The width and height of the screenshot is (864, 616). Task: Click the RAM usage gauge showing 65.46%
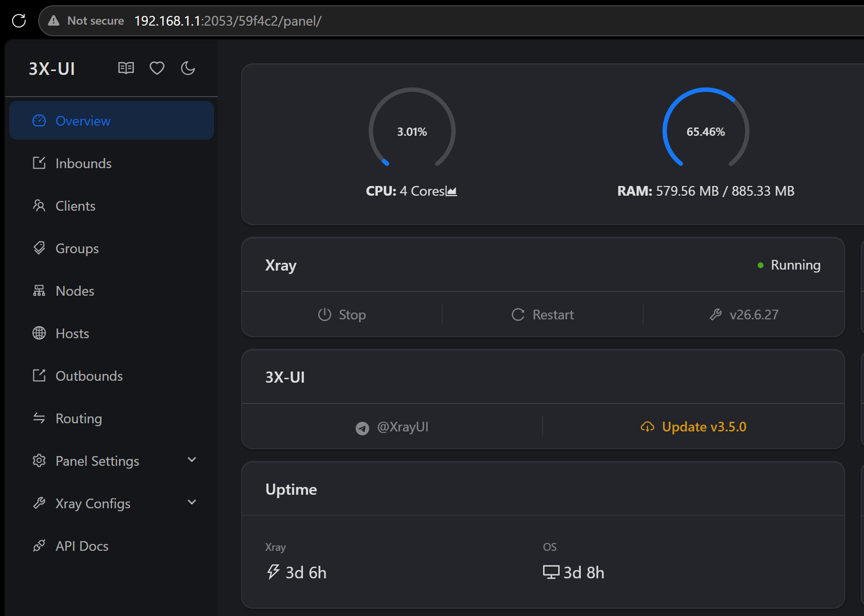pos(706,128)
